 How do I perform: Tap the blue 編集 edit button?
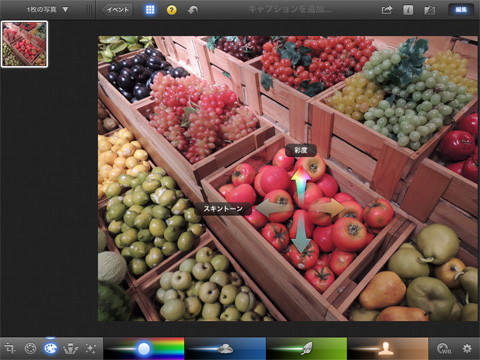(461, 10)
